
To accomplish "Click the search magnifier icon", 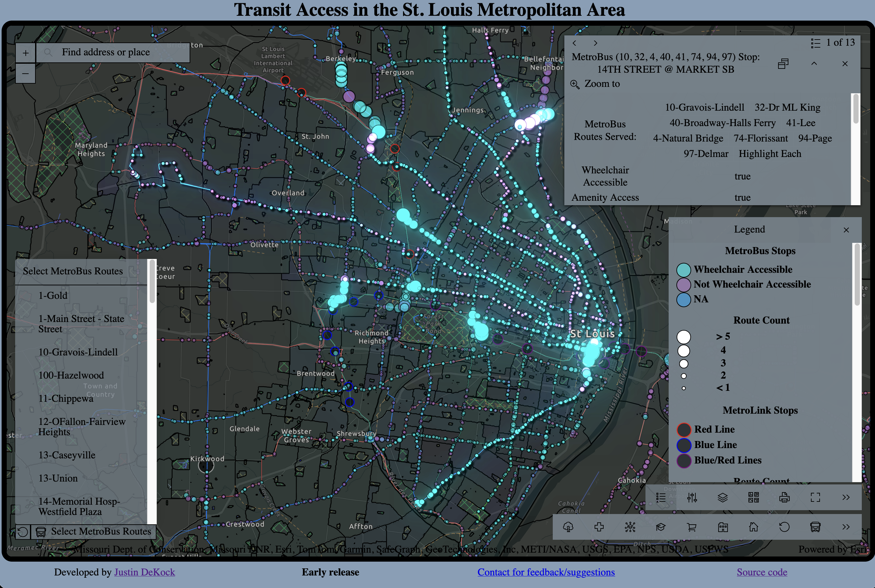I will pos(48,52).
